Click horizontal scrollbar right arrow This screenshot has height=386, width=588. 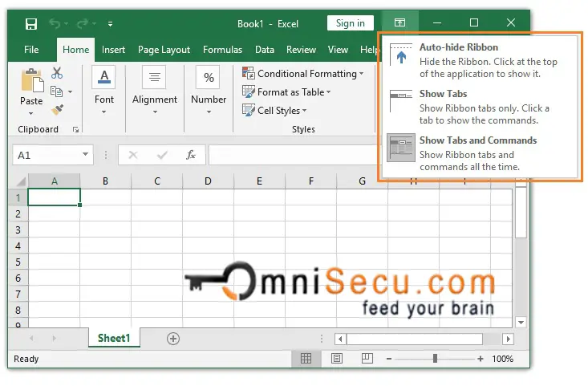508,339
